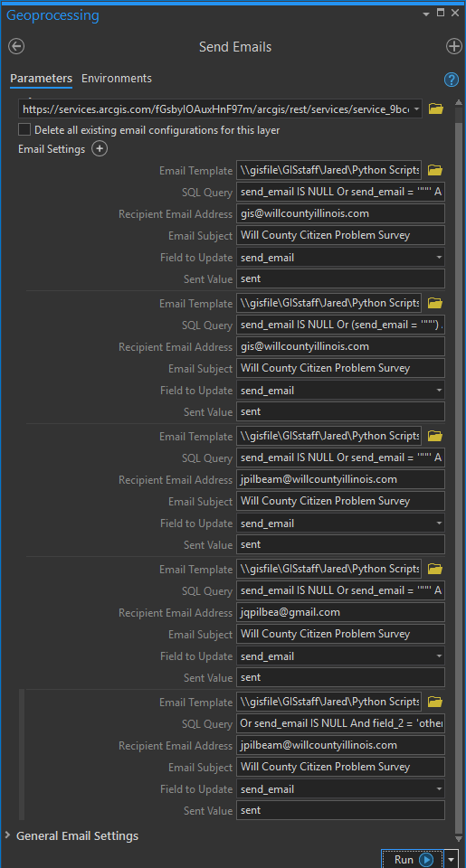Click the Geoprocessing pane title

point(52,15)
